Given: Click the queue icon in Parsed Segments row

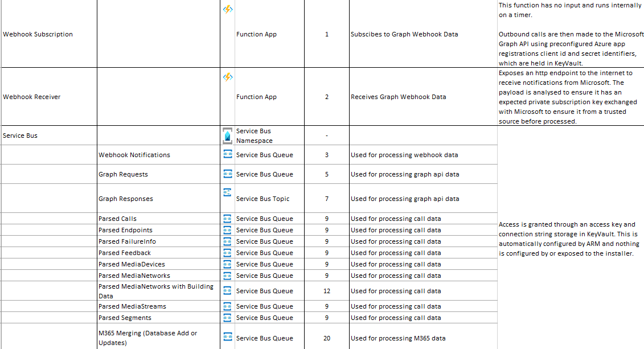Looking at the screenshot, I should point(227,318).
